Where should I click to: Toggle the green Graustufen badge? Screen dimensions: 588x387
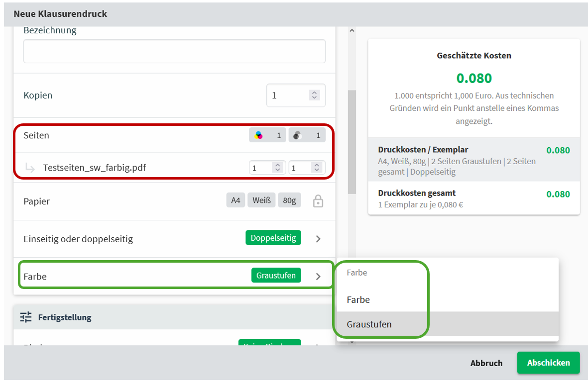pyautogui.click(x=276, y=276)
